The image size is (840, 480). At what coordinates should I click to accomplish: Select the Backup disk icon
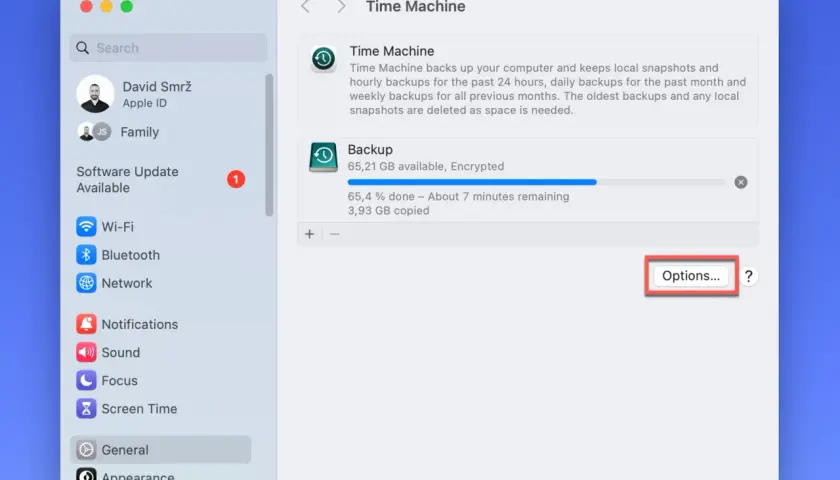[x=324, y=157]
